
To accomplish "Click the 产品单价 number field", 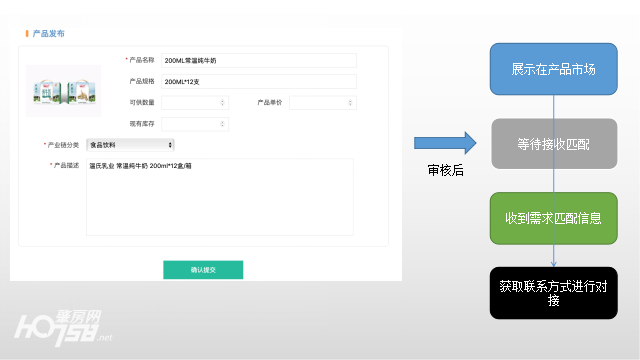I will tap(322, 102).
